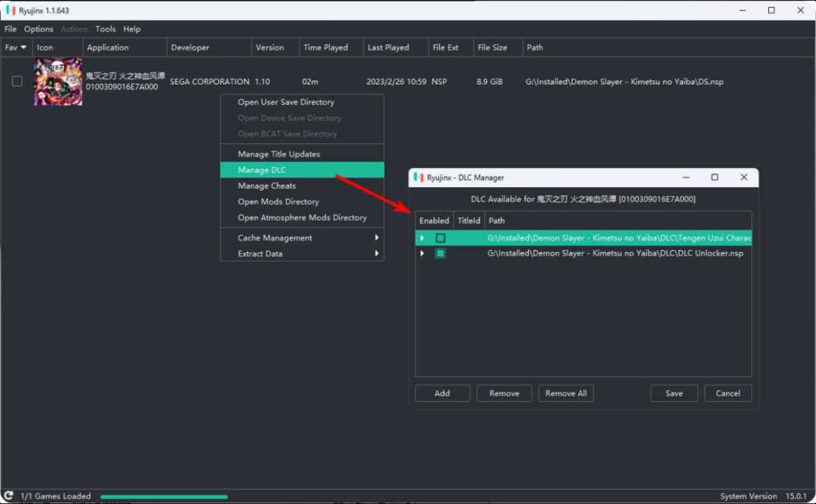This screenshot has width=816, height=504.
Task: Click the Demon Slayer game cover thumbnail
Action: (x=58, y=81)
